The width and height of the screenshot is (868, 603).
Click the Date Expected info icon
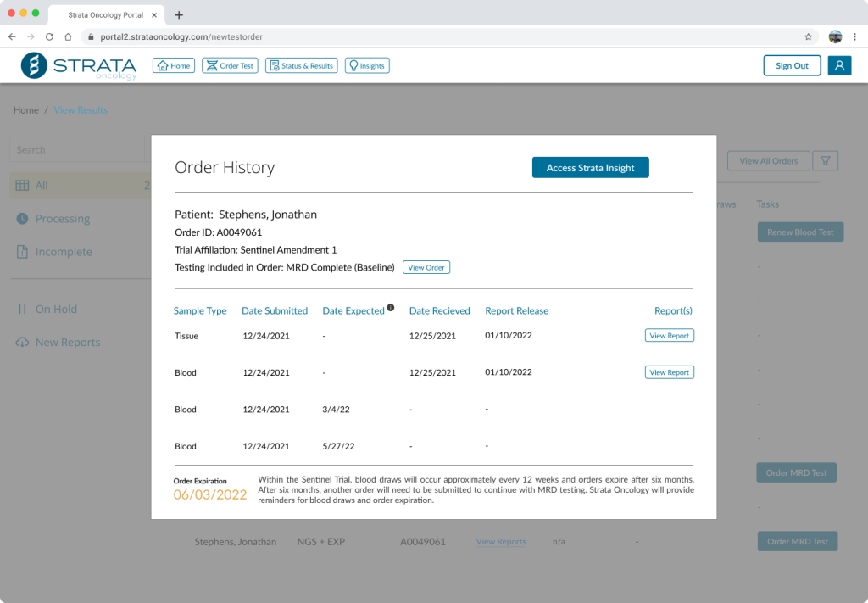point(391,308)
